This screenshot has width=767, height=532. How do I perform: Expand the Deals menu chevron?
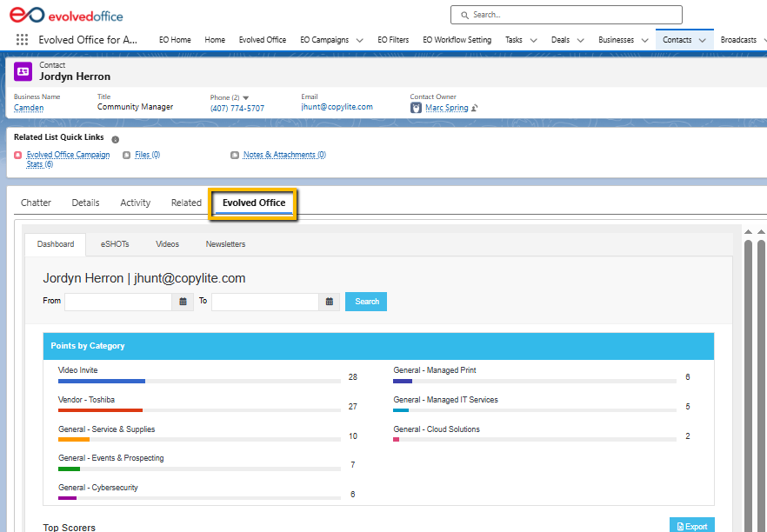[x=581, y=41]
